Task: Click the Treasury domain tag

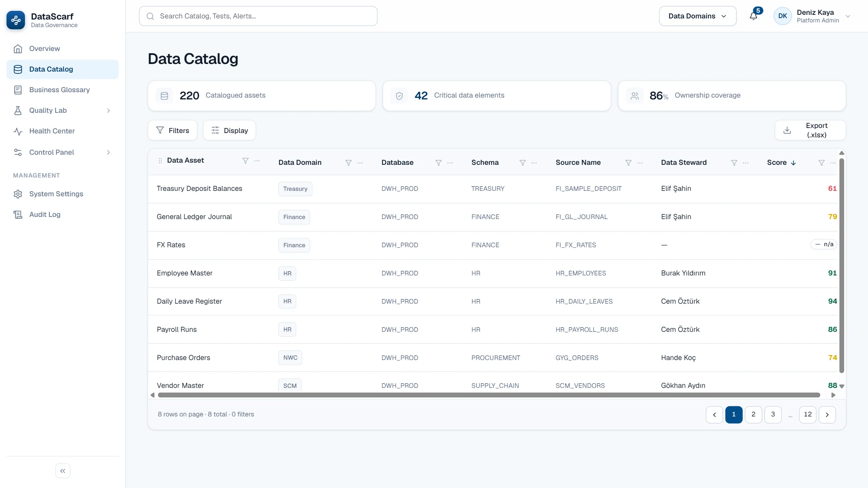Action: tap(295, 189)
